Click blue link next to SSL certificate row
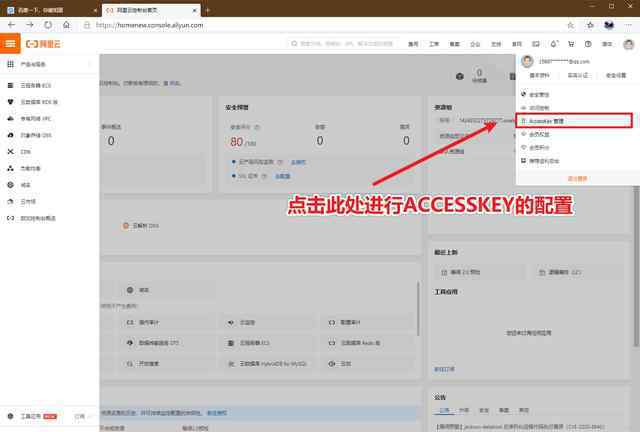Screen dimensions: 640x432 [x=282, y=176]
